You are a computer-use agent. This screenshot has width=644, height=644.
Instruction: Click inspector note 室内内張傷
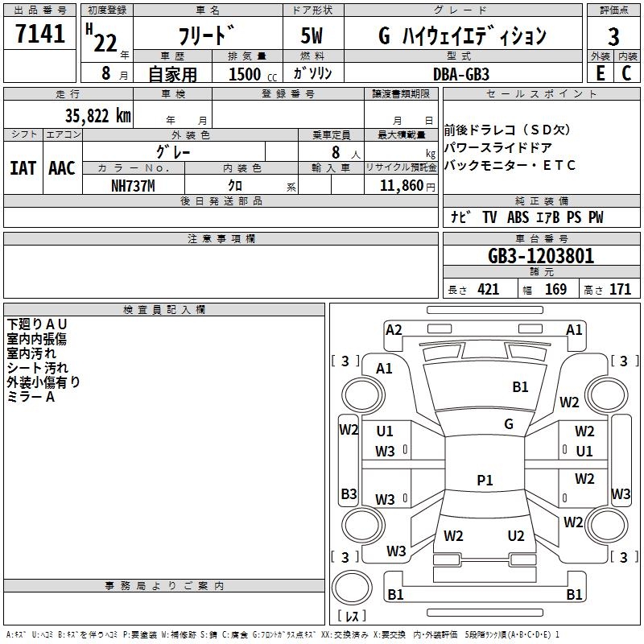[x=36, y=339]
